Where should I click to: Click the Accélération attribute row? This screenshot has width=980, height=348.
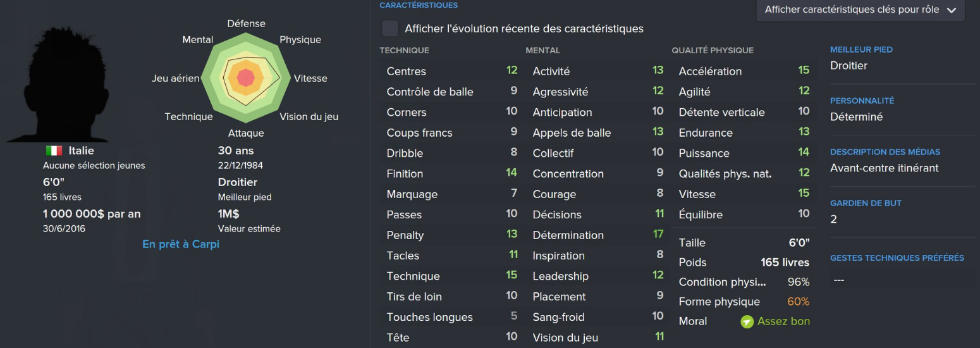pyautogui.click(x=744, y=71)
